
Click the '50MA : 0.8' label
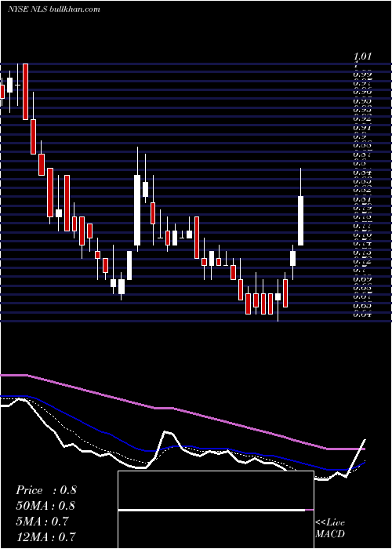pos(45,506)
